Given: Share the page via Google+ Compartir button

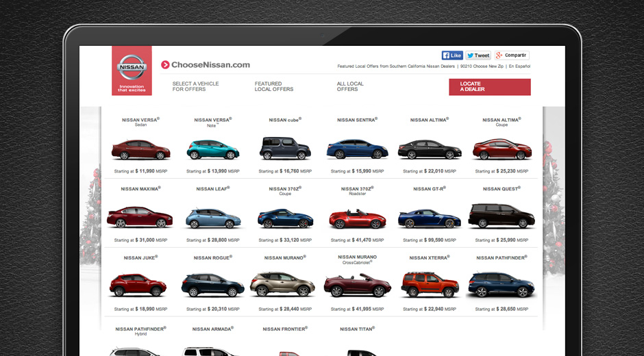Looking at the screenshot, I should click(x=512, y=55).
